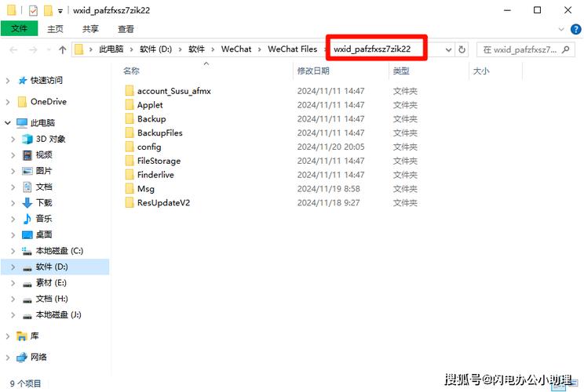The image size is (584, 392).
Task: Go up one folder level arrow
Action: 63,49
